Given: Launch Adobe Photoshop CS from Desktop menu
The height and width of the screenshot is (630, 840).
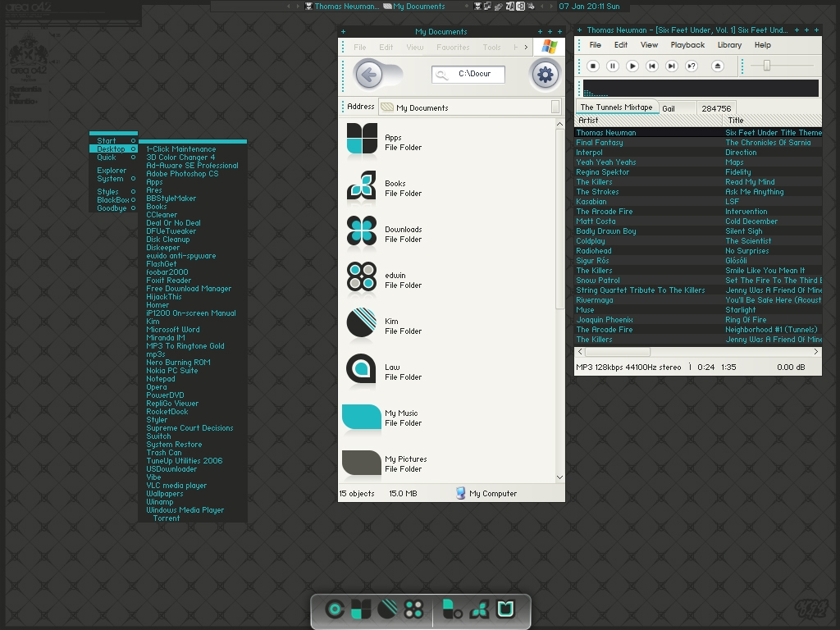Looking at the screenshot, I should (x=182, y=174).
